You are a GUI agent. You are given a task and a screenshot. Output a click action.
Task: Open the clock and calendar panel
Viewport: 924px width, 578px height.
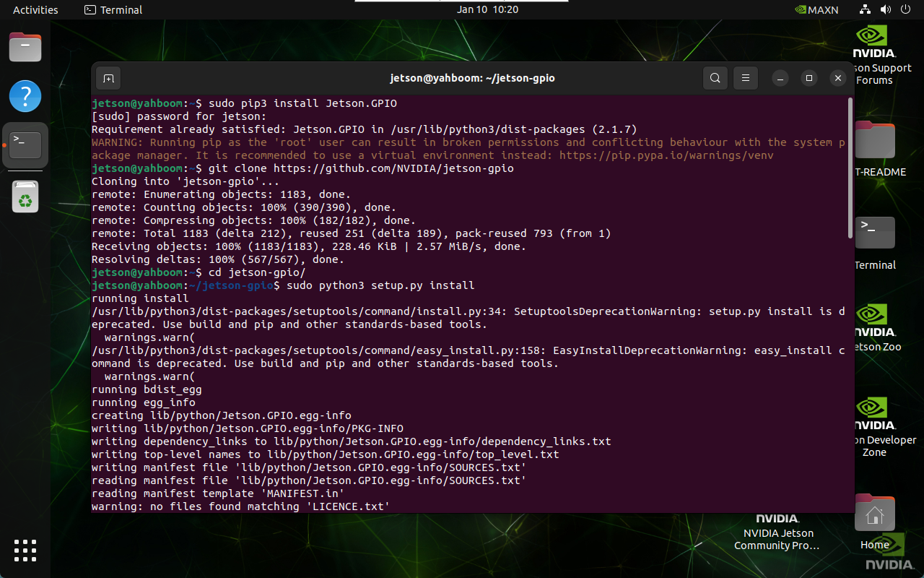(x=488, y=9)
